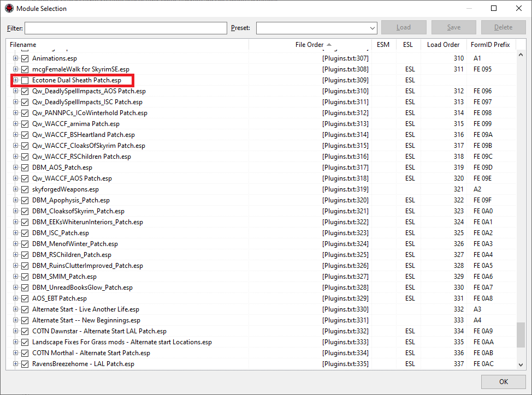
Task: Disable skyforgedWeapons.esp checkbox
Action: coord(25,189)
